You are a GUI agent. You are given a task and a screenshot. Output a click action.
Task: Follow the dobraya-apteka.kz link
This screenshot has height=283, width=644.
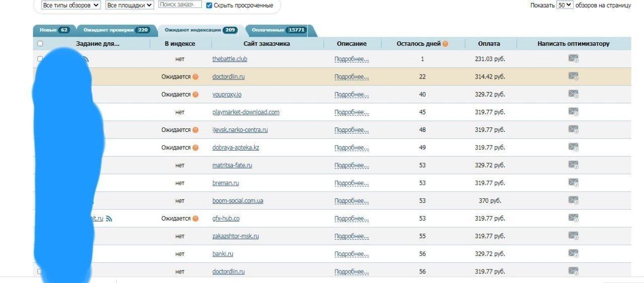pos(235,148)
